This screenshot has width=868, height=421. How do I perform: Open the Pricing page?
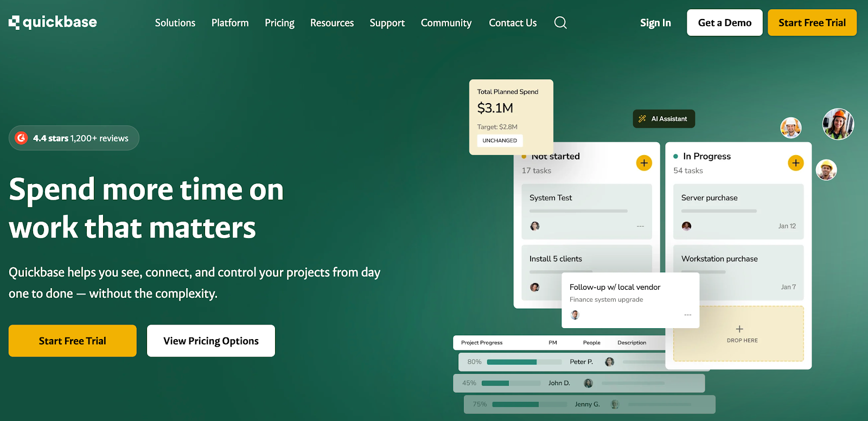[279, 23]
